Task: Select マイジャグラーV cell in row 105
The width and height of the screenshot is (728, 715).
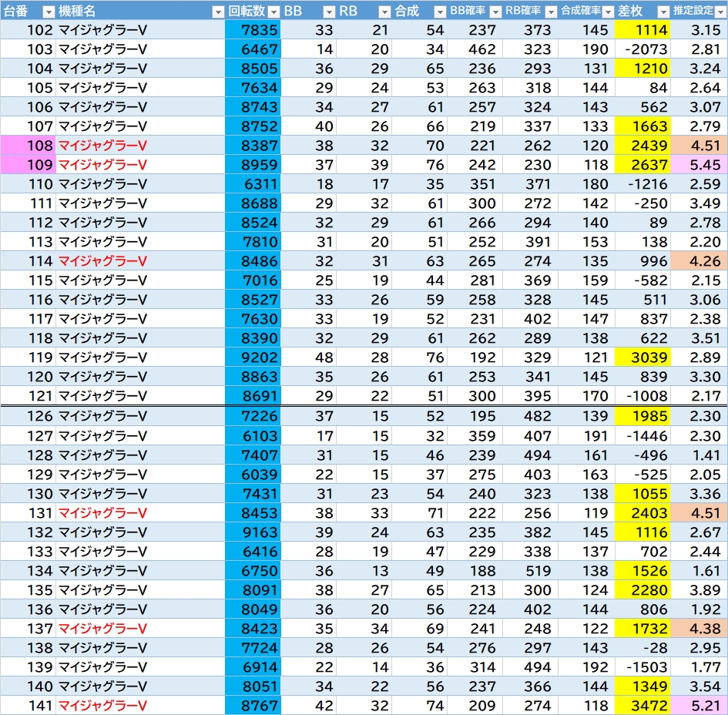Action: click(x=140, y=87)
